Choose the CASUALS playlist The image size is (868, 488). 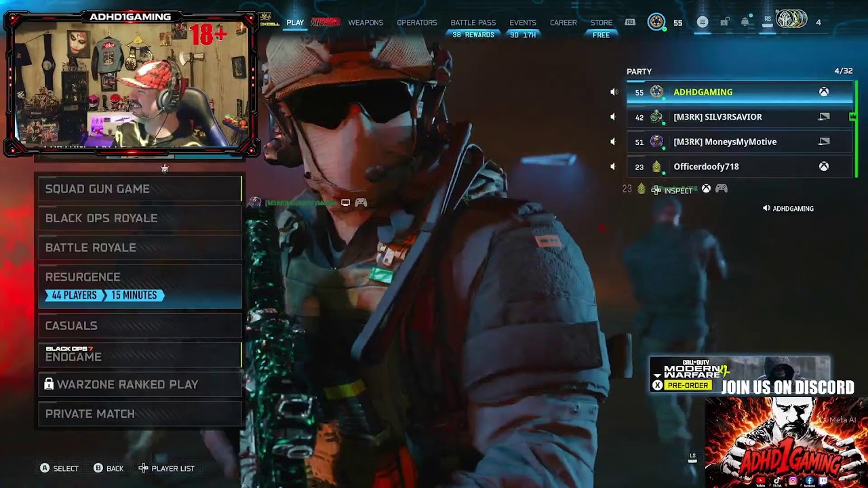click(140, 326)
